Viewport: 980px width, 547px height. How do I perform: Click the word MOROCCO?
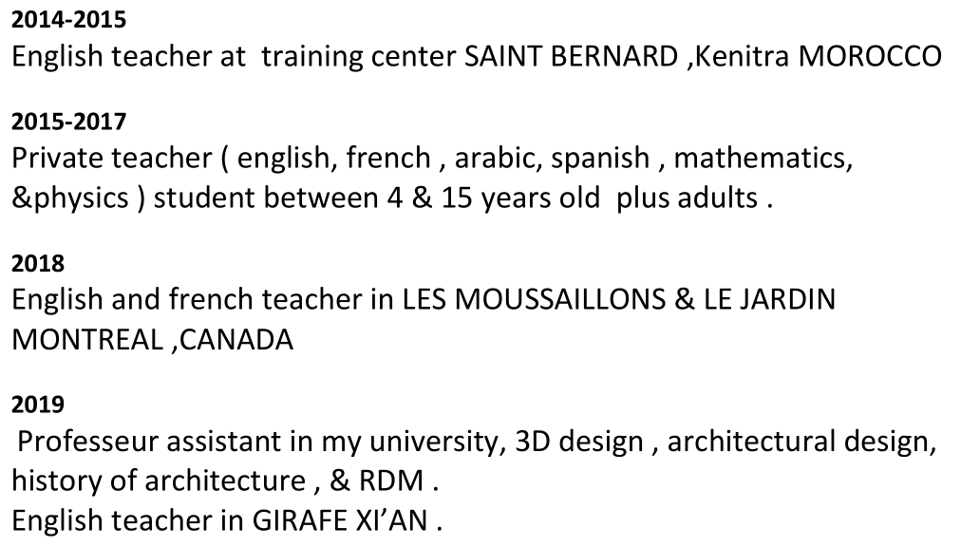(870, 56)
